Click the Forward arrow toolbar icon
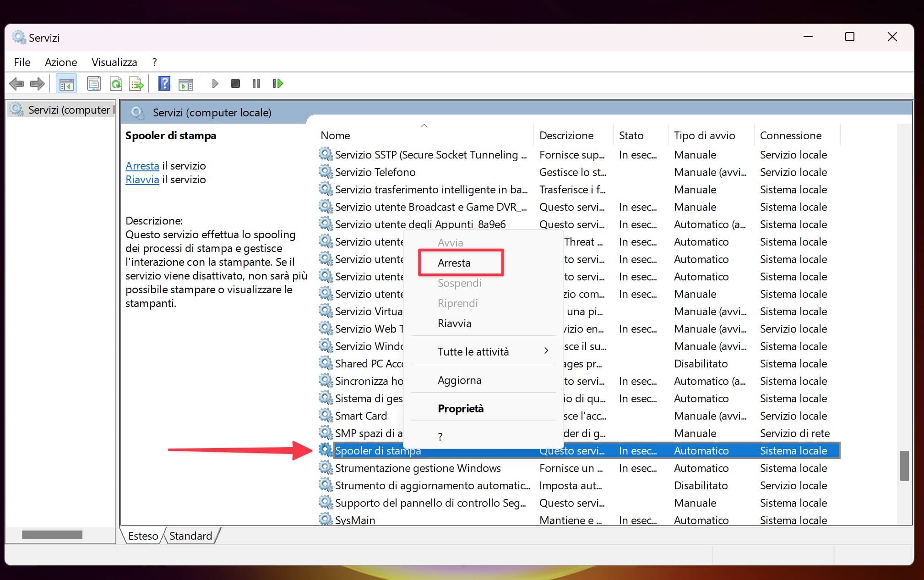This screenshot has height=580, width=924. 37,83
